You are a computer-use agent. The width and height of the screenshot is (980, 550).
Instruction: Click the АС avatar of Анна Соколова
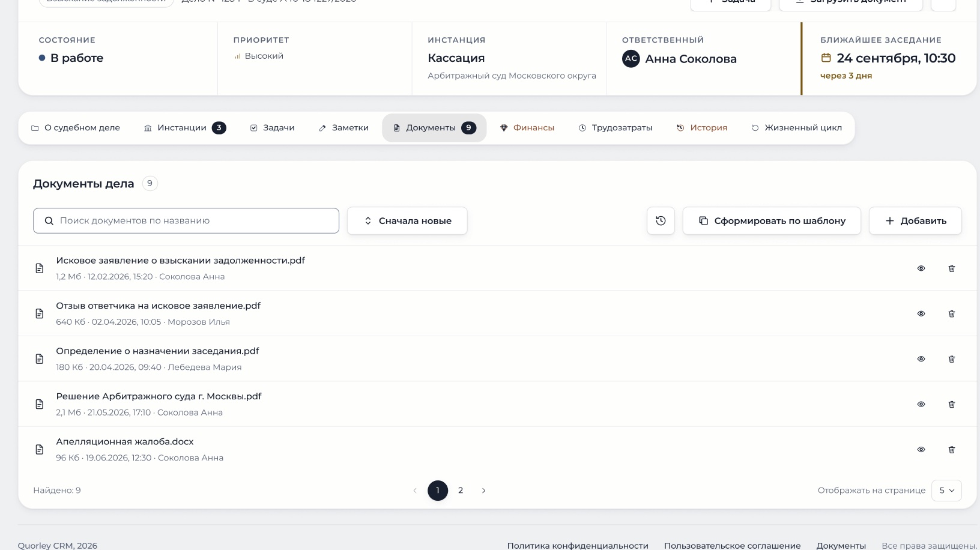(x=631, y=58)
